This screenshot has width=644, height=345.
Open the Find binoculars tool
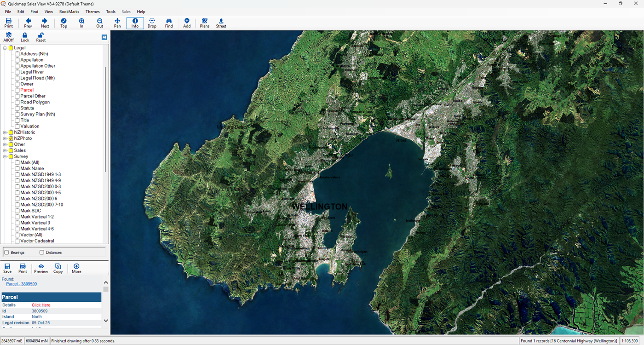click(169, 23)
